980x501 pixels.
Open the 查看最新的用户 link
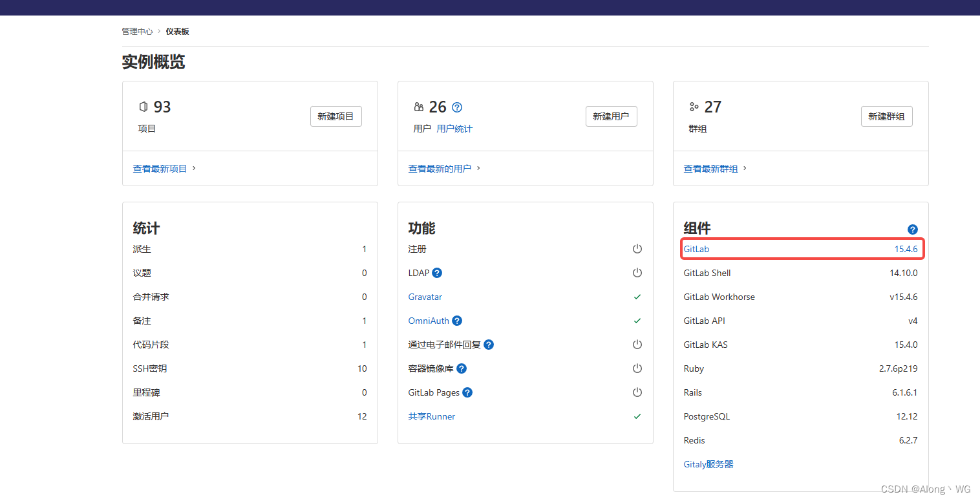tap(440, 169)
